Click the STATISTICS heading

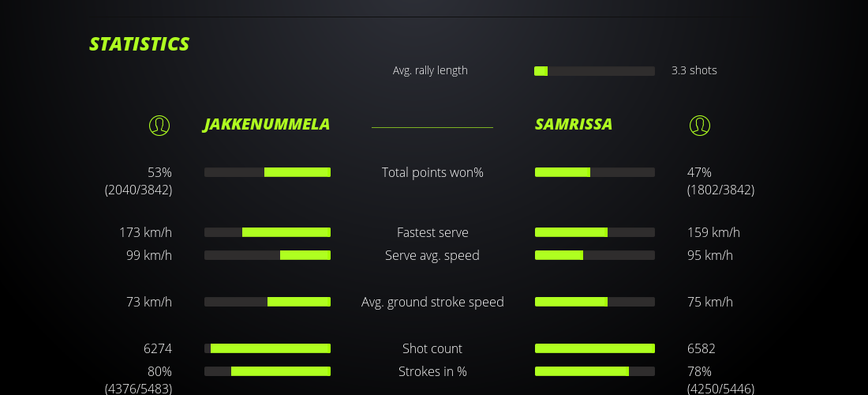(140, 44)
